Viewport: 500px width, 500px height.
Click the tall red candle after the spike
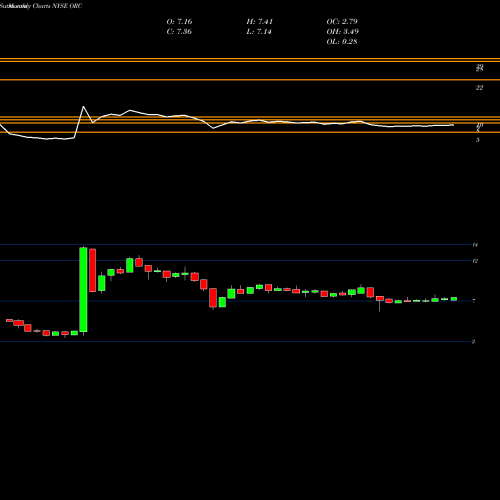(x=93, y=270)
